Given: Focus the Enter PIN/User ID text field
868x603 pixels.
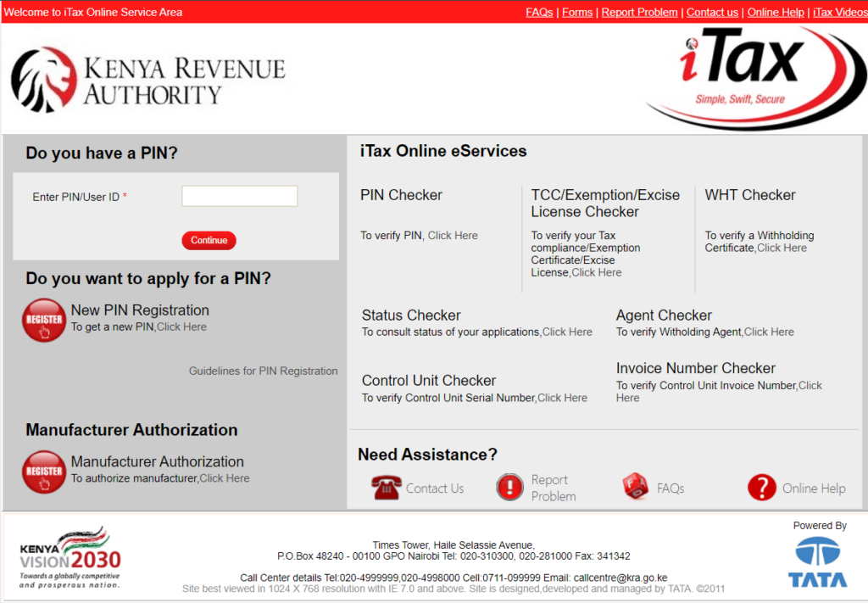Looking at the screenshot, I should point(240,196).
